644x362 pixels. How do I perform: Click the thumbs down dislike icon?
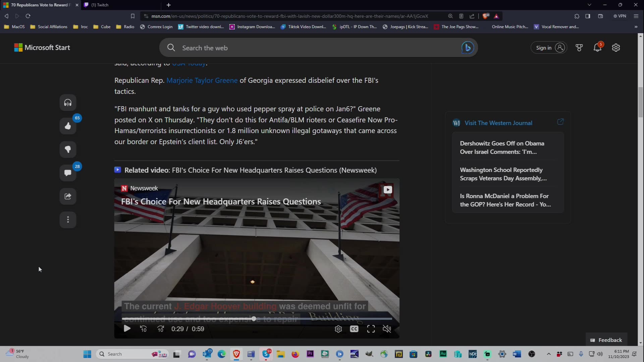click(68, 149)
